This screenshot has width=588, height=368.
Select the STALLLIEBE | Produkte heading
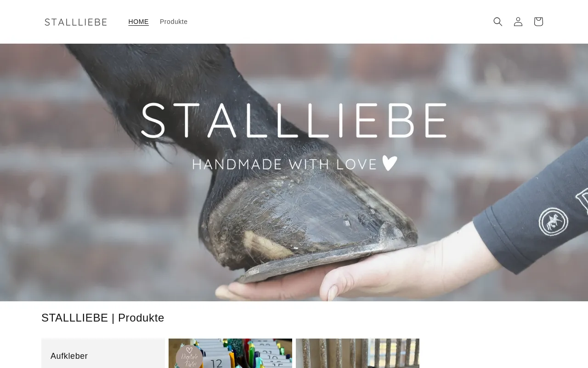point(103,318)
